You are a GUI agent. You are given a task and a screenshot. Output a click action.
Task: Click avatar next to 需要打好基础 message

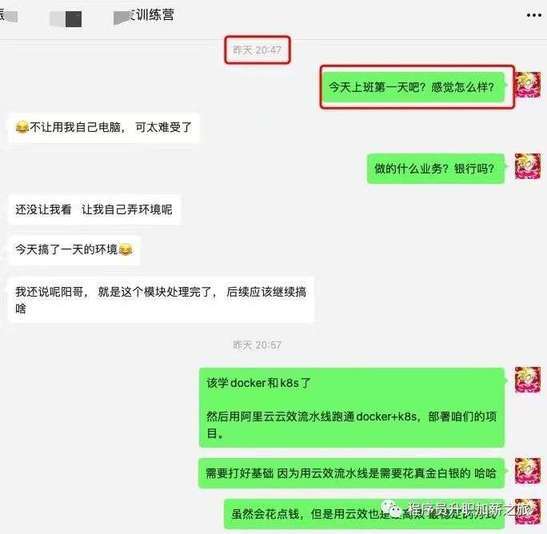(528, 471)
